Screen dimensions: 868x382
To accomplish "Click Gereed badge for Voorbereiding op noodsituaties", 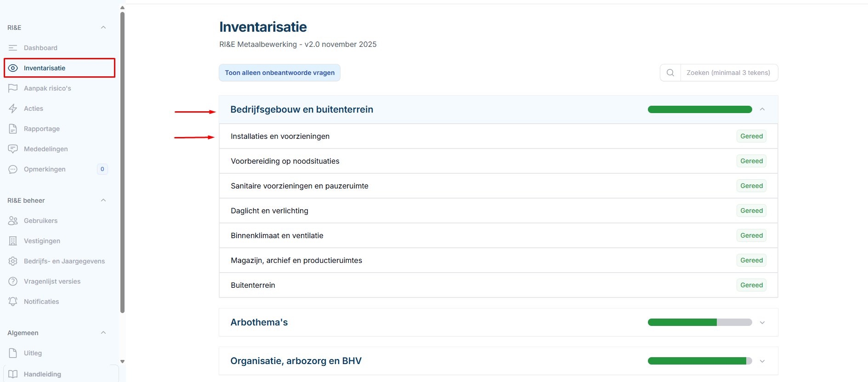I will (x=751, y=161).
